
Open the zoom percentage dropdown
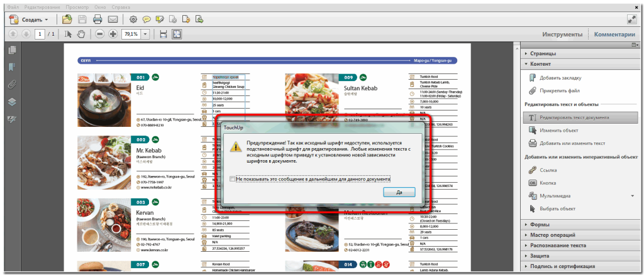(x=146, y=33)
